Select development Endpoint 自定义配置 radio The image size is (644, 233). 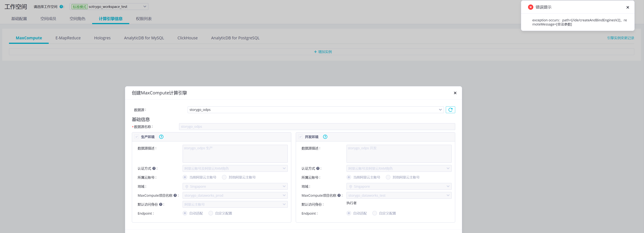tap(374, 213)
